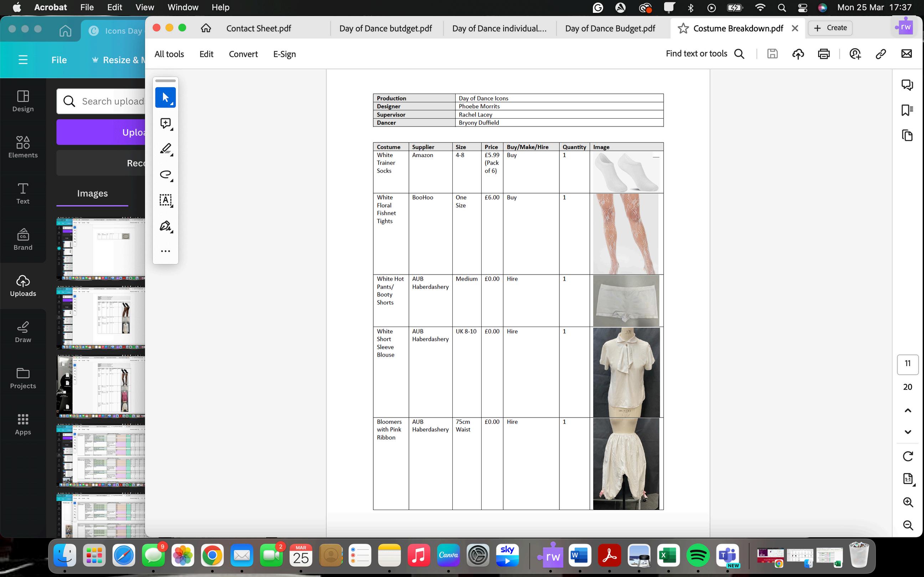The image size is (924, 577).
Task: Rotate the page view clockwise
Action: [x=908, y=456]
